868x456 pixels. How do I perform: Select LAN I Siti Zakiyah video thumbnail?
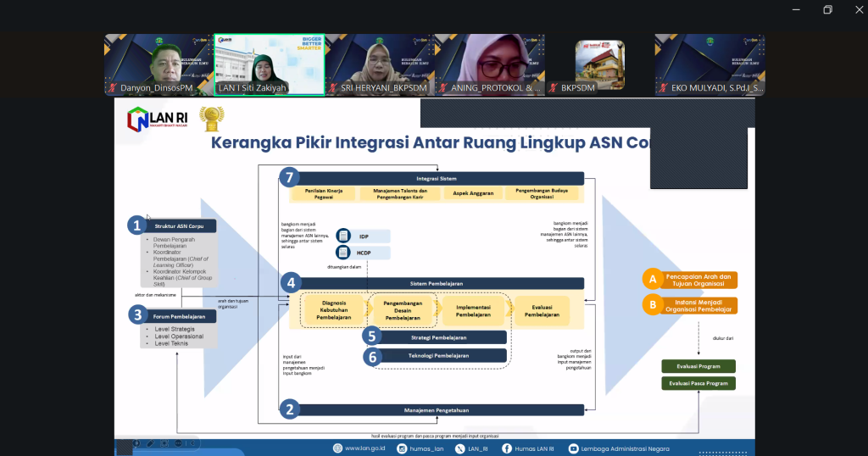click(x=269, y=64)
